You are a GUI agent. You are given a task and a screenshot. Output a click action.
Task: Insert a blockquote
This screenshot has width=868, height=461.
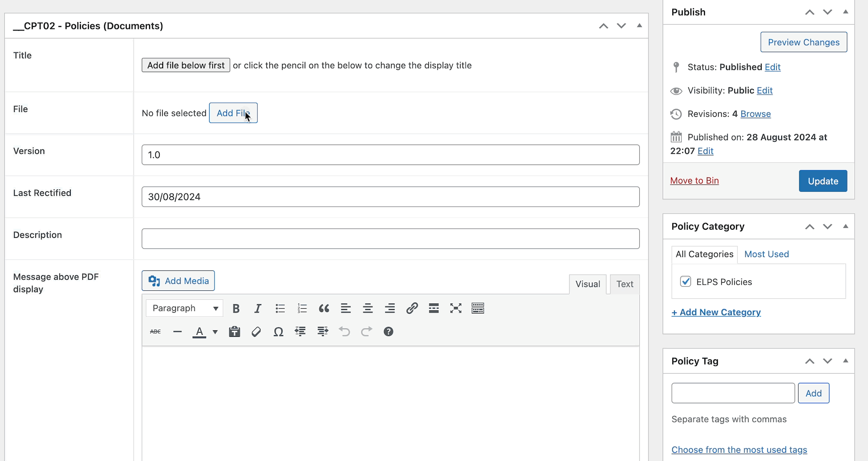(324, 308)
